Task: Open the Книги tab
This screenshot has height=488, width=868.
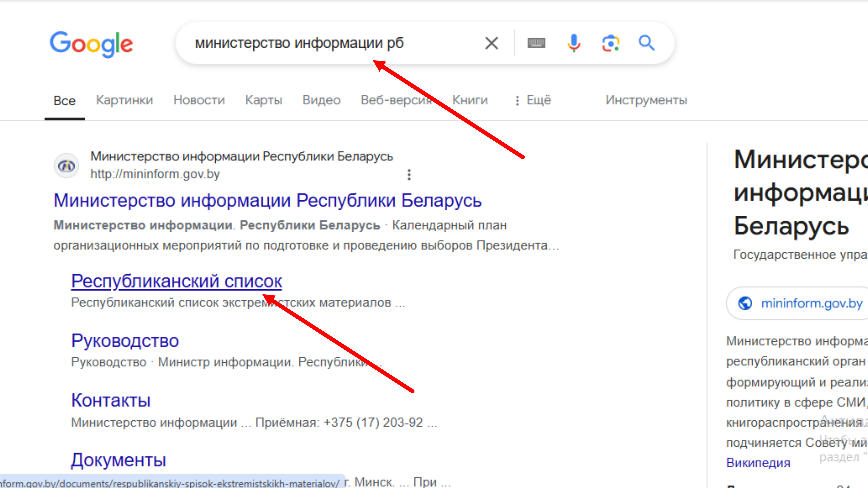Action: tap(470, 100)
